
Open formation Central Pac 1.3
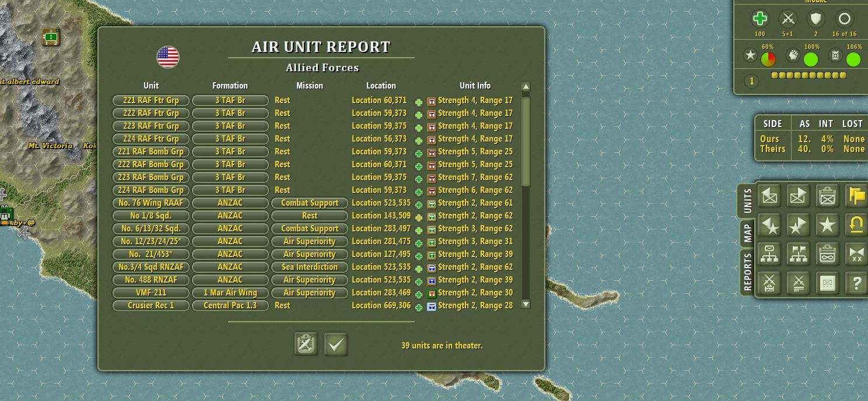[x=230, y=305]
